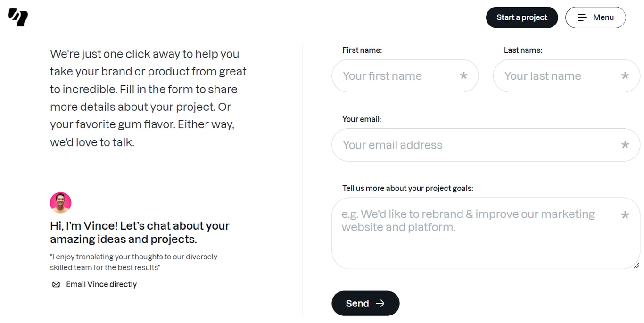Click the envelope icon beside Email Vince directly
Screen dimensions: 644x323
point(56,284)
